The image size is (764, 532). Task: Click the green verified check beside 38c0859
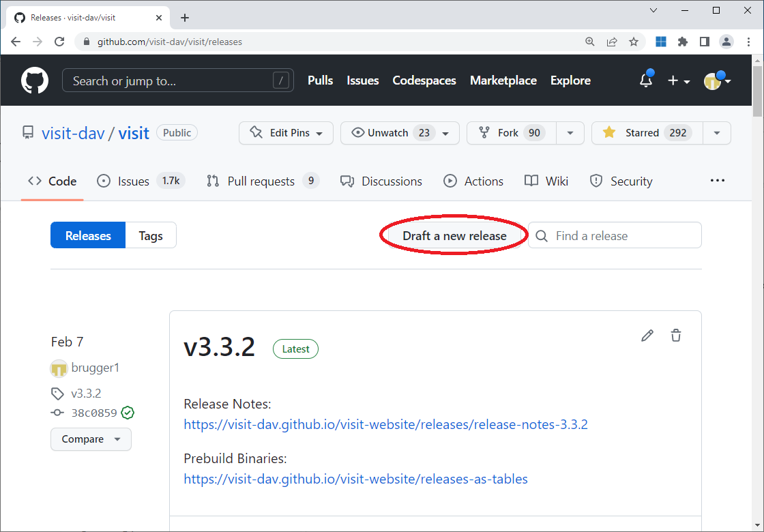coord(128,413)
